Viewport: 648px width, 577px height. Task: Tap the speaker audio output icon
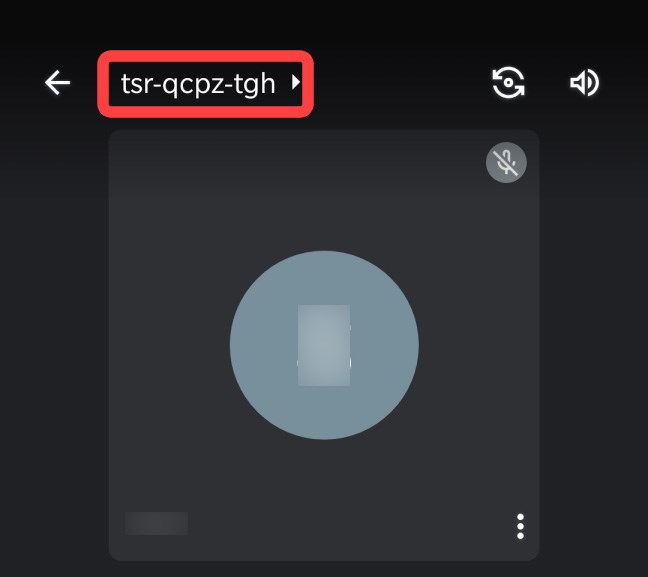point(584,83)
